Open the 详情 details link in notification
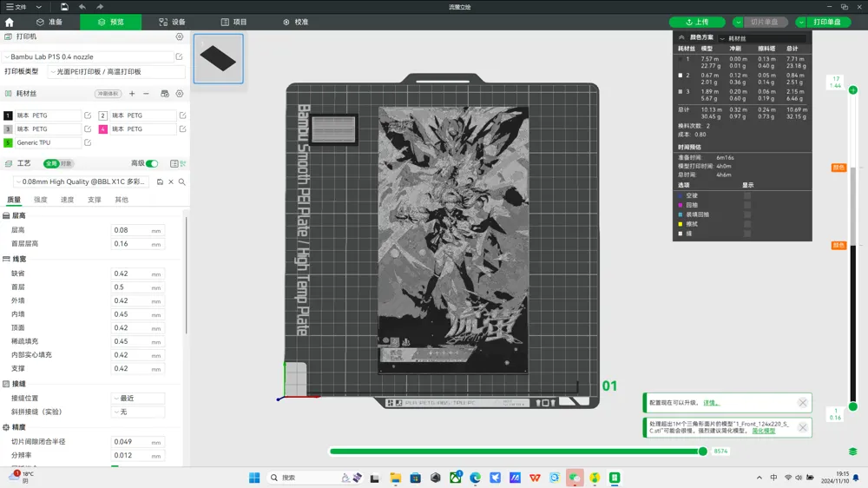Screen dimensions: 868x488 710,403
